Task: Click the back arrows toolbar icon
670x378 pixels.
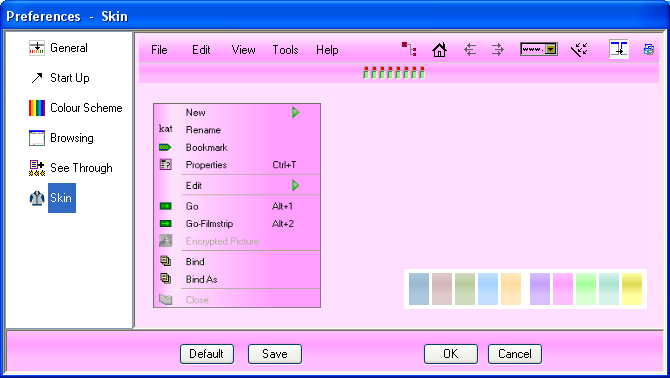Action: click(x=470, y=50)
